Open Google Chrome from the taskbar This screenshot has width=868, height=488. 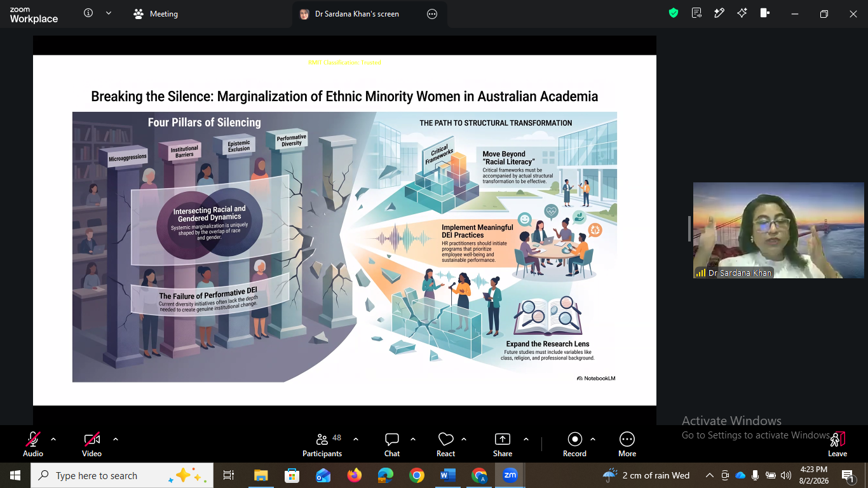[x=417, y=475]
